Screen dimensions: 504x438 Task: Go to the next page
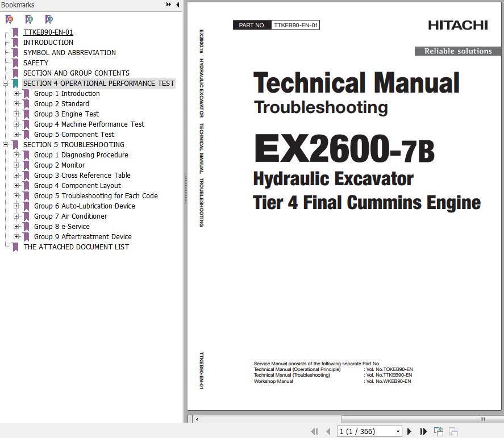[x=409, y=431]
